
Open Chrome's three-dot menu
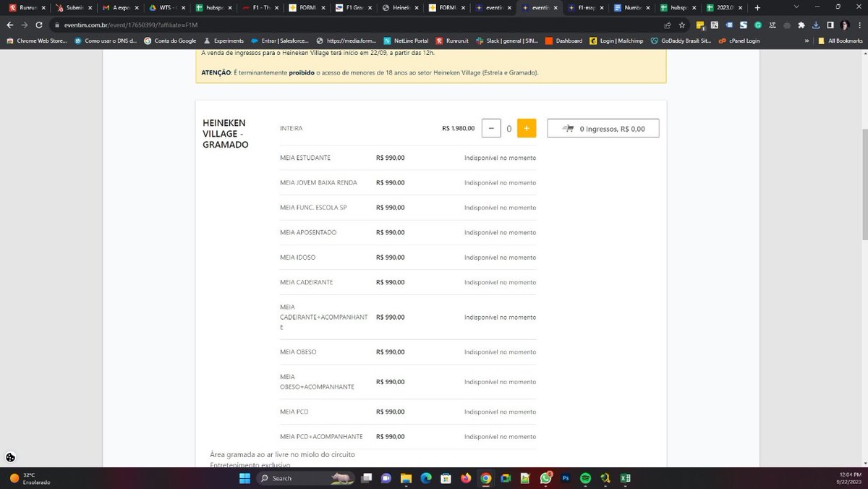[x=859, y=25]
